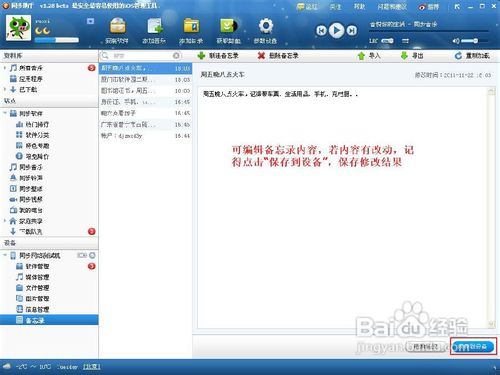Clear the search box with the round button

click(x=177, y=56)
